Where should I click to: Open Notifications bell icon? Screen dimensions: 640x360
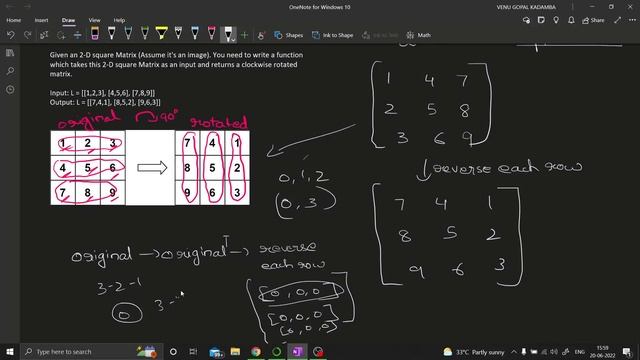pyautogui.click(x=571, y=20)
